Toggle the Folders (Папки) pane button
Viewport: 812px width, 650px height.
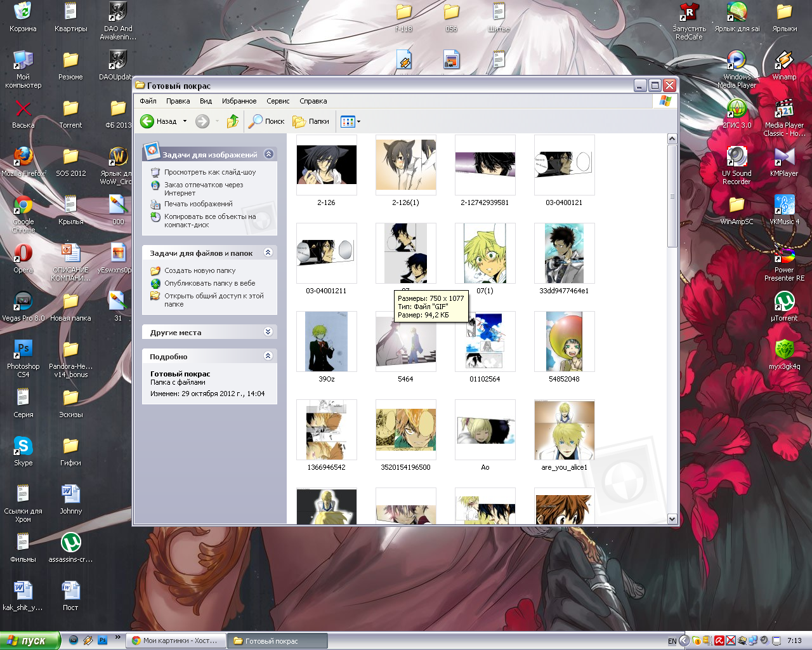pyautogui.click(x=311, y=121)
